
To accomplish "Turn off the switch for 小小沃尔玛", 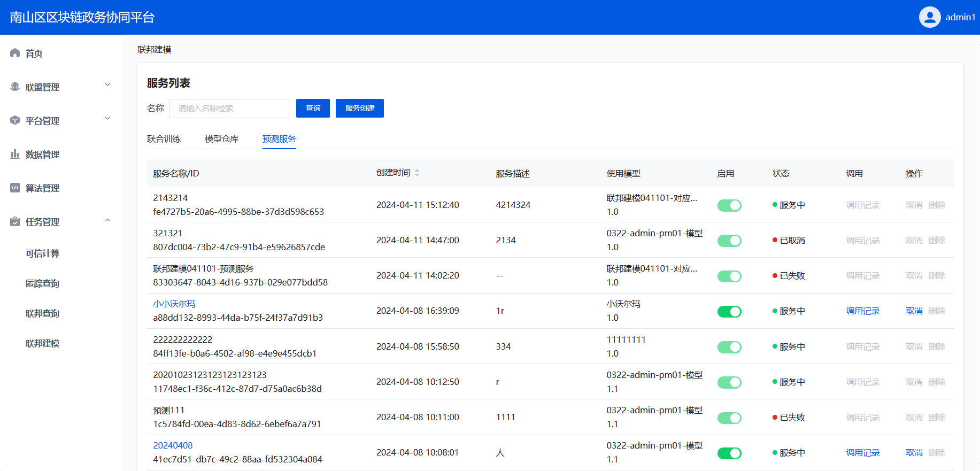I will tap(729, 311).
